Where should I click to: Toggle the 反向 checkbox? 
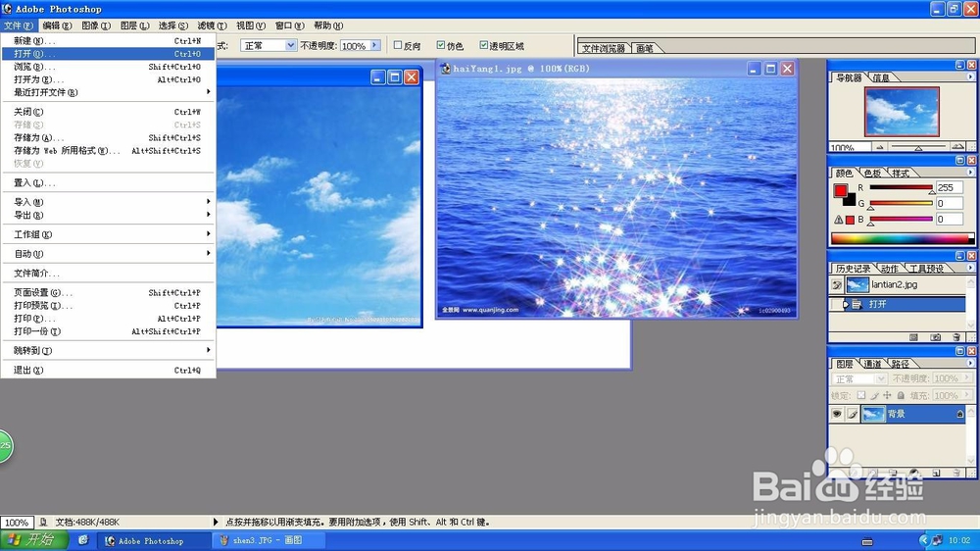pyautogui.click(x=398, y=45)
